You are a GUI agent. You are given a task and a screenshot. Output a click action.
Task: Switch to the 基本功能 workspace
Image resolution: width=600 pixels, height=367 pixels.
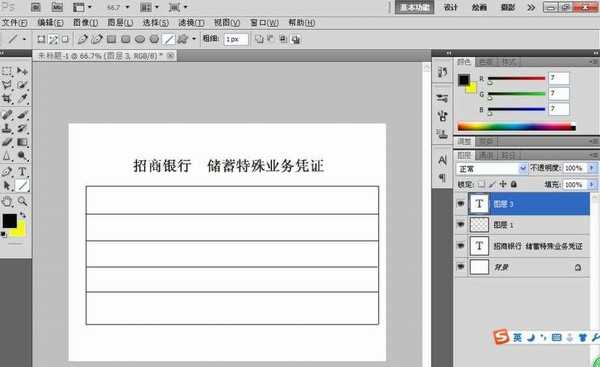click(x=414, y=7)
